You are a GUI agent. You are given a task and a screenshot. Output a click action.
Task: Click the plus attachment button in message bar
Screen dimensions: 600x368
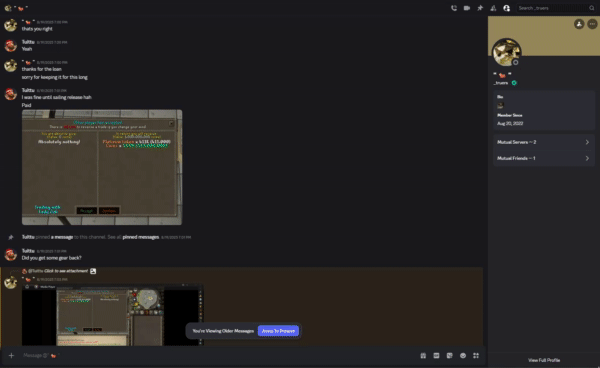(11, 356)
